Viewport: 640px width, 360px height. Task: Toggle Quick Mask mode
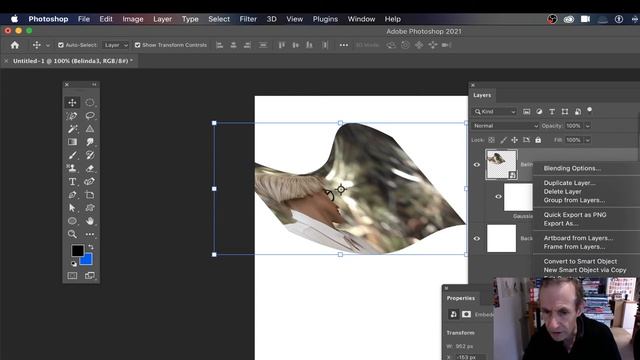pos(72,276)
